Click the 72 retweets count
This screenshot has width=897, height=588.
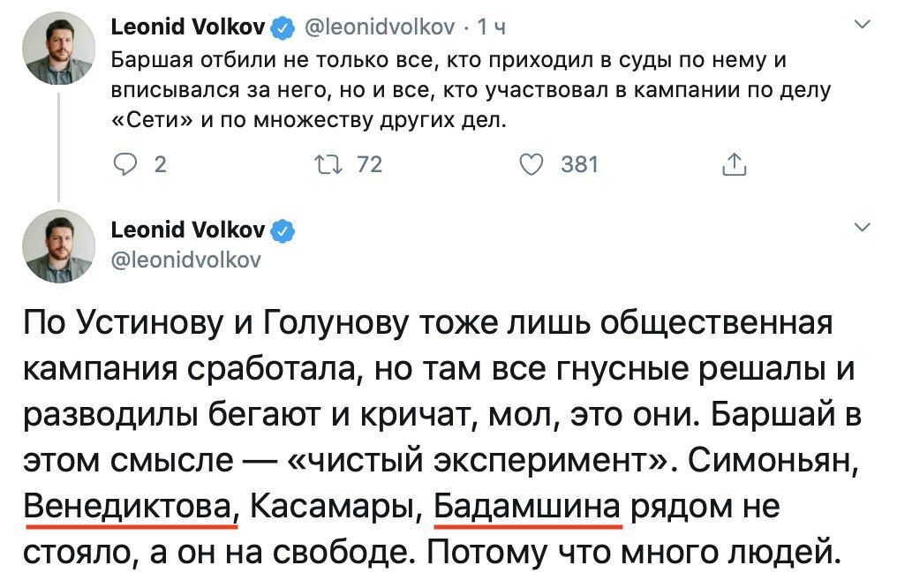[368, 164]
